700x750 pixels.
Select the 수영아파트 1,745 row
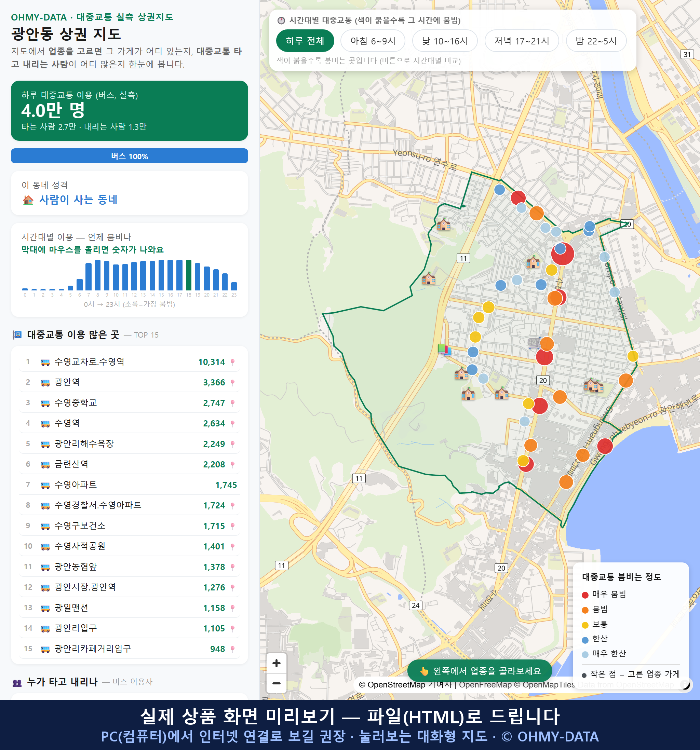[x=130, y=485]
